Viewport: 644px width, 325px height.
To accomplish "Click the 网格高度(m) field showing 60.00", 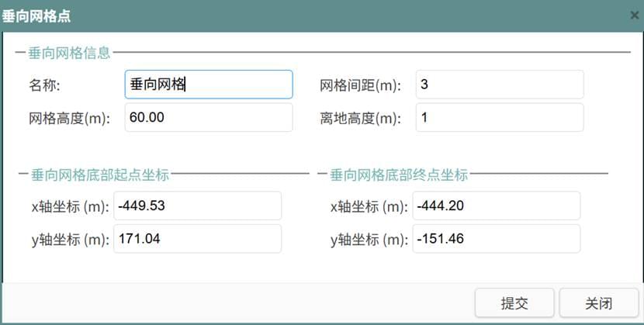I will (208, 118).
